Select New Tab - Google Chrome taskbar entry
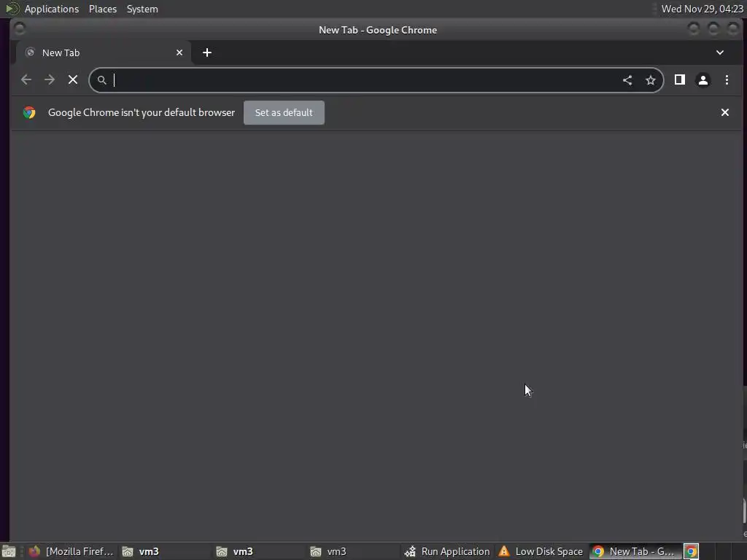Screen dimensions: 747x560 pos(634,551)
